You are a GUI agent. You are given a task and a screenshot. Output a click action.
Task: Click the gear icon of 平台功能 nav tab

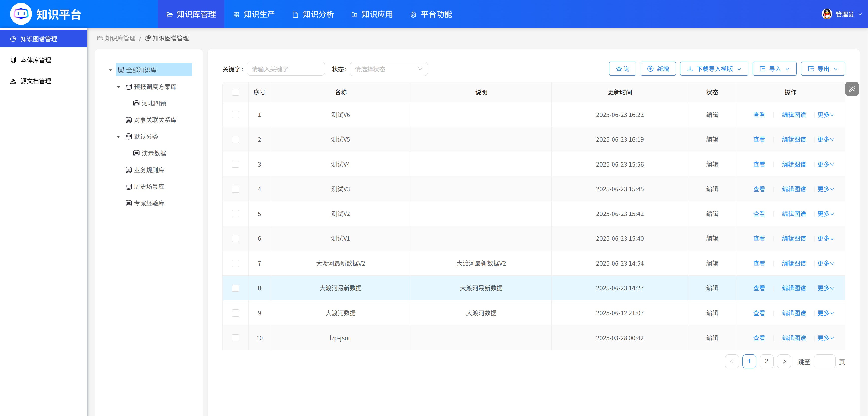pyautogui.click(x=413, y=15)
